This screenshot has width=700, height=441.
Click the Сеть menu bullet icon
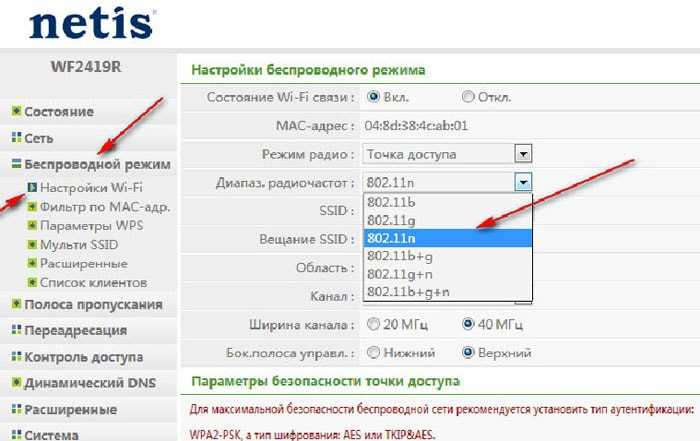(x=17, y=137)
